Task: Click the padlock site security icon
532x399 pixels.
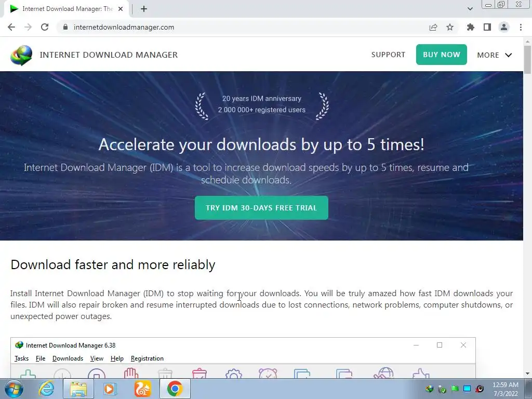Action: pyautogui.click(x=65, y=27)
